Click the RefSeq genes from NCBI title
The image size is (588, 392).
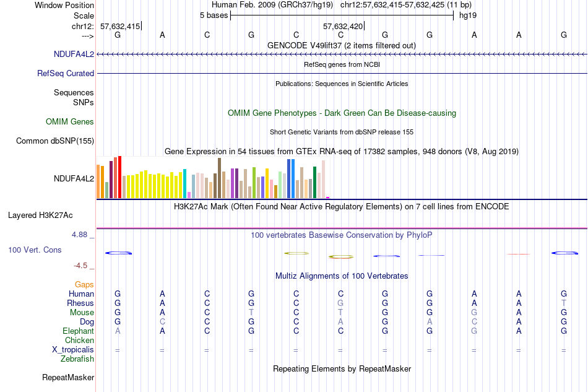(x=342, y=65)
